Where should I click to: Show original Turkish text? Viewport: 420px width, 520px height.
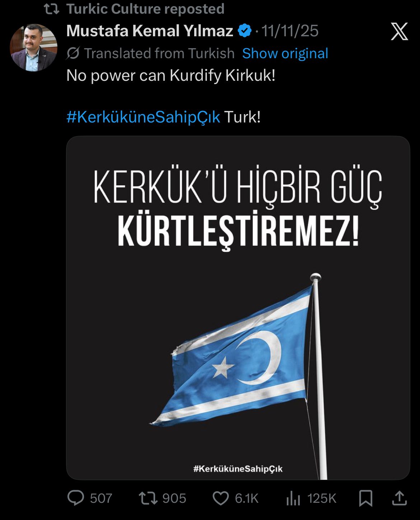point(285,54)
